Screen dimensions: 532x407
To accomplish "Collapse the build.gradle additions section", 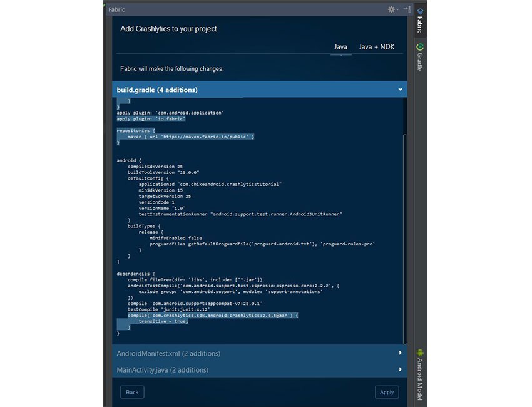I will (x=401, y=90).
